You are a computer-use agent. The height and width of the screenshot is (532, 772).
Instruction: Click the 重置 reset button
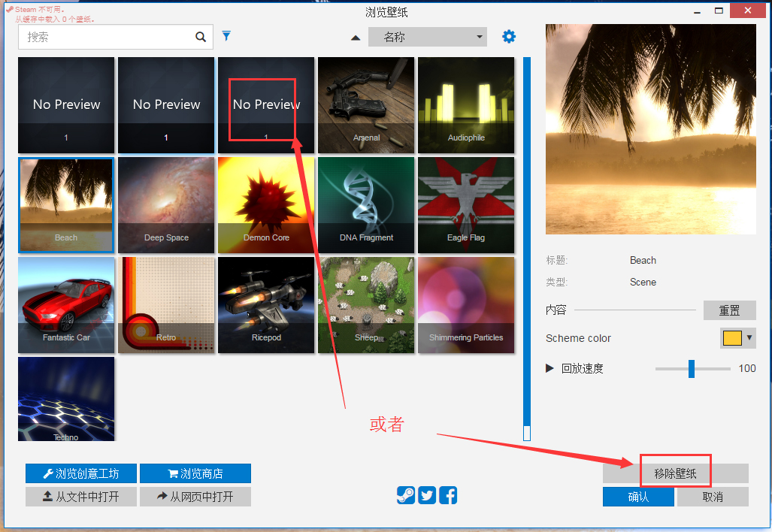tap(729, 310)
